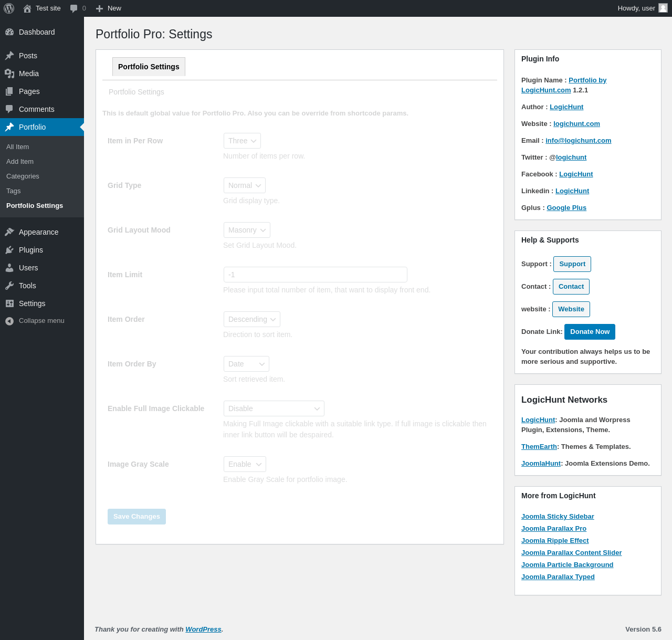Open the Google Plus link

tap(566, 208)
